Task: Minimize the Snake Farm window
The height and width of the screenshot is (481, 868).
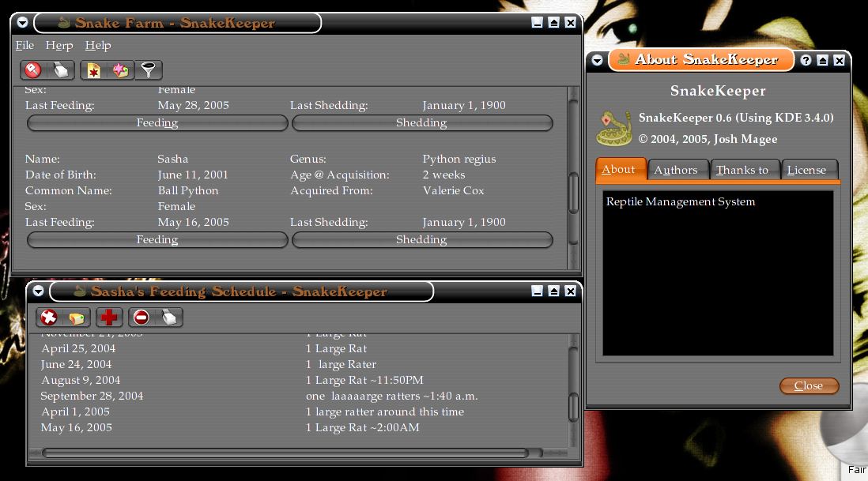Action: point(537,23)
